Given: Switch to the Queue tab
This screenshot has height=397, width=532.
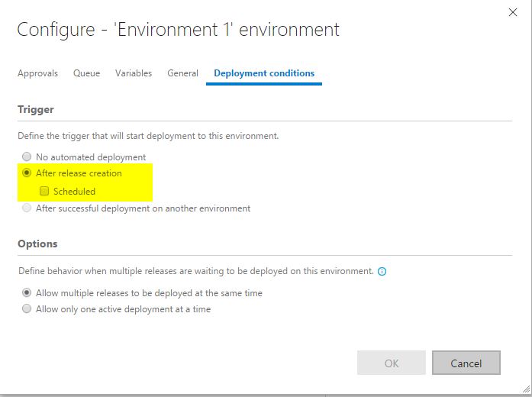Looking at the screenshot, I should tap(86, 73).
